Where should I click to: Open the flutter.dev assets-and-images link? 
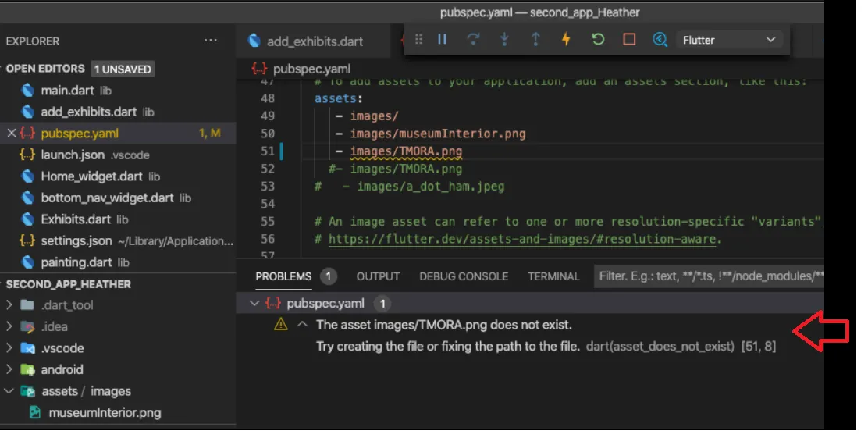[522, 239]
